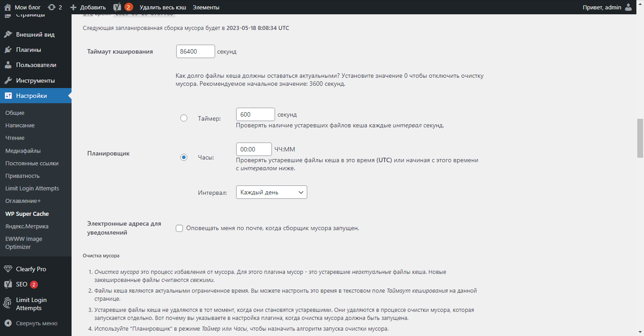The image size is (644, 336).
Task: Click the Инструменты wrench icon
Action: (8, 80)
